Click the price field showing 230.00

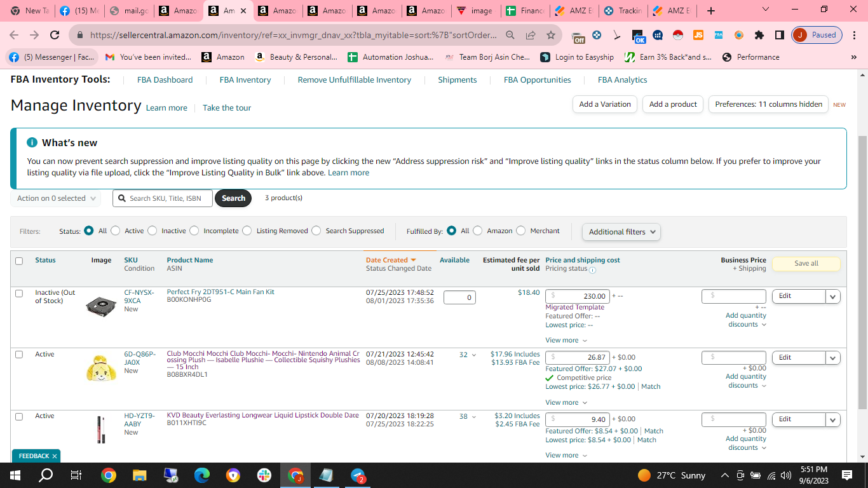pos(578,296)
